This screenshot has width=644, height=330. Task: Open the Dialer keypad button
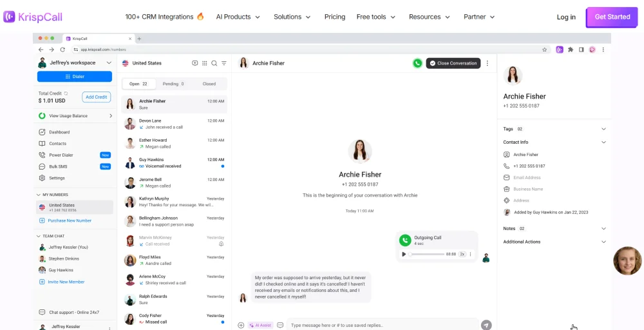click(74, 77)
